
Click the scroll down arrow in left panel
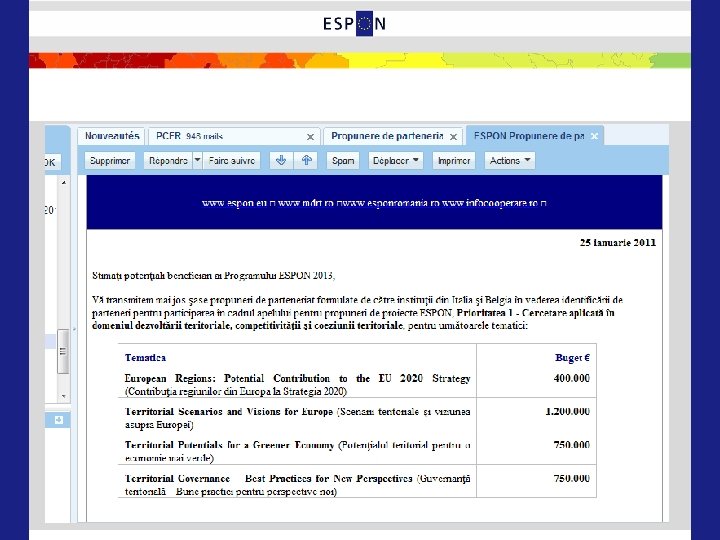coord(64,396)
